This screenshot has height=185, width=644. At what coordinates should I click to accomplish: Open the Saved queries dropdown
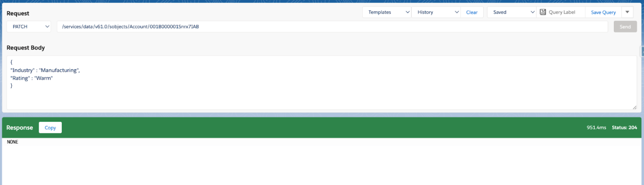point(512,12)
